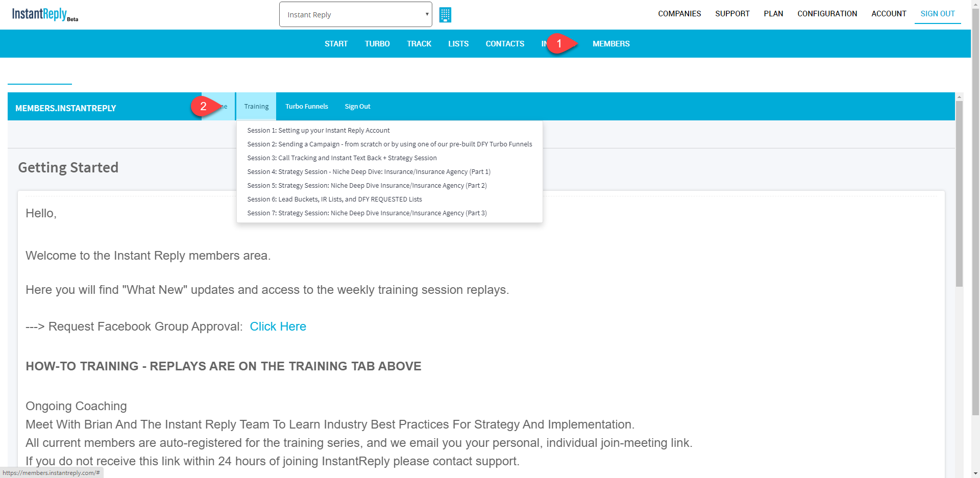Screen dimensions: 980x478
Task: Switch to the LISTS tab
Action: tap(458, 44)
